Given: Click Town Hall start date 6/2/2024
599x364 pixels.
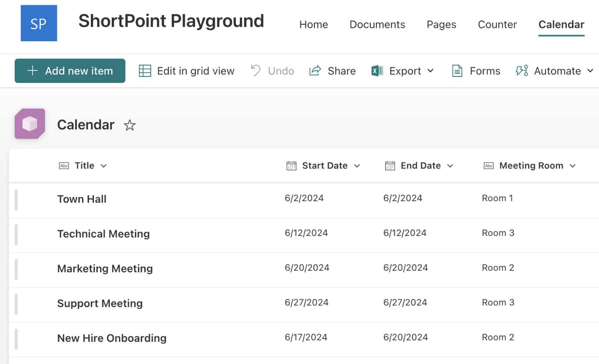Looking at the screenshot, I should [304, 198].
